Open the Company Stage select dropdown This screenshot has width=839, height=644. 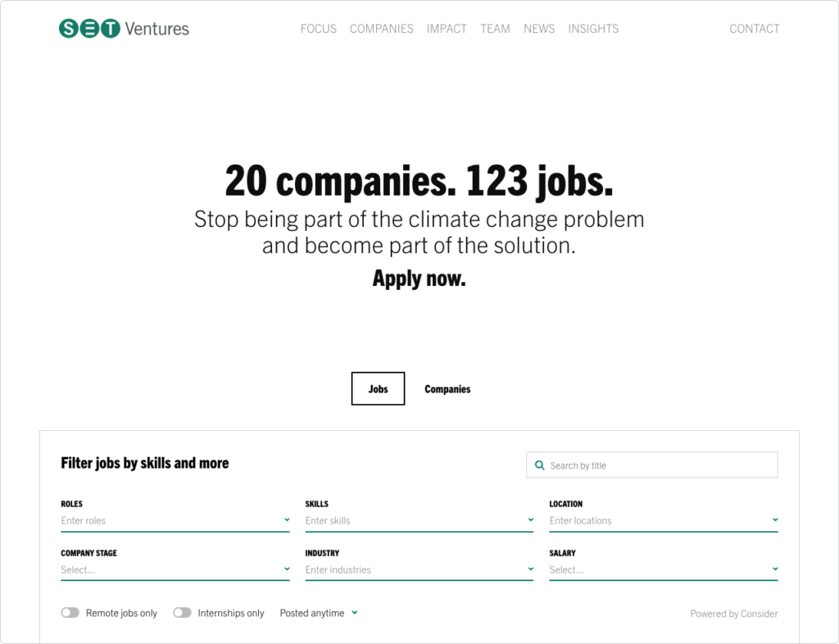point(175,569)
